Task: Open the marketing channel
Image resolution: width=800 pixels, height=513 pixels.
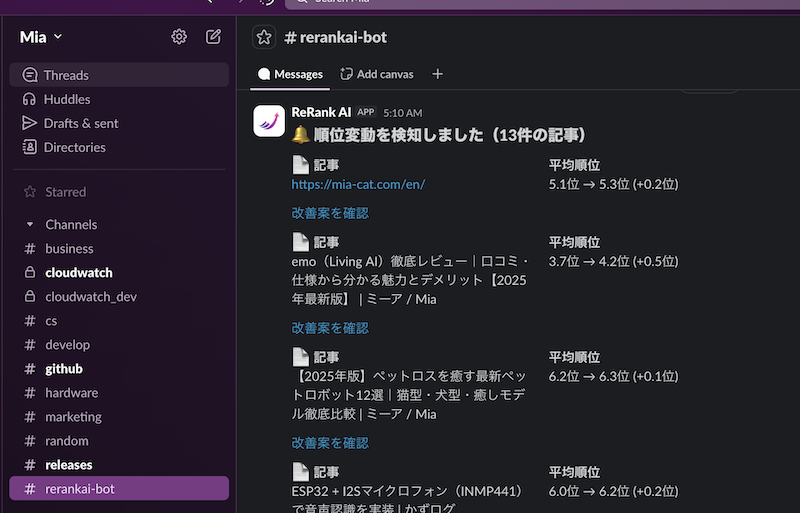Action: tap(119, 417)
